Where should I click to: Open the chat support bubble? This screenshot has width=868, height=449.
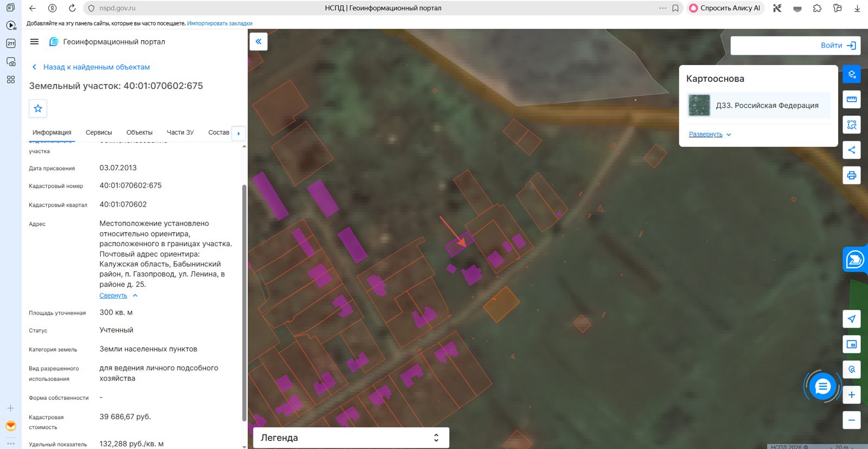(x=822, y=387)
